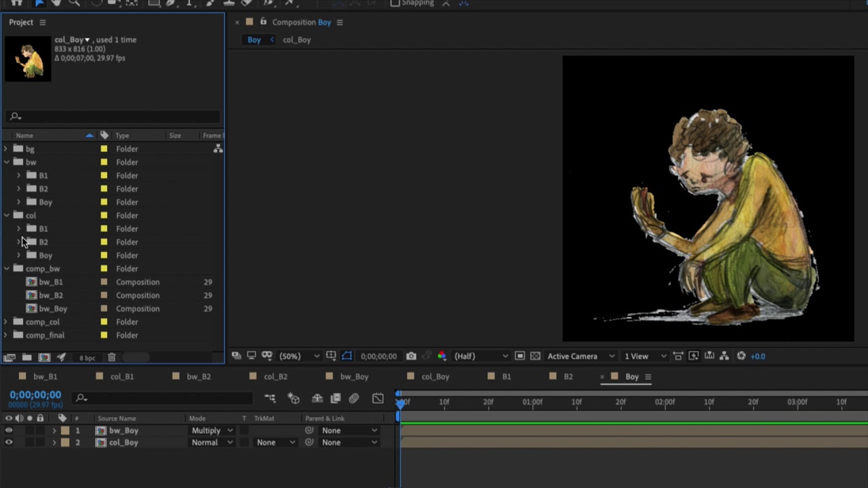Click the viewer current time 0;00;00;00
Viewport: 868px width, 488px height.
pyautogui.click(x=378, y=357)
